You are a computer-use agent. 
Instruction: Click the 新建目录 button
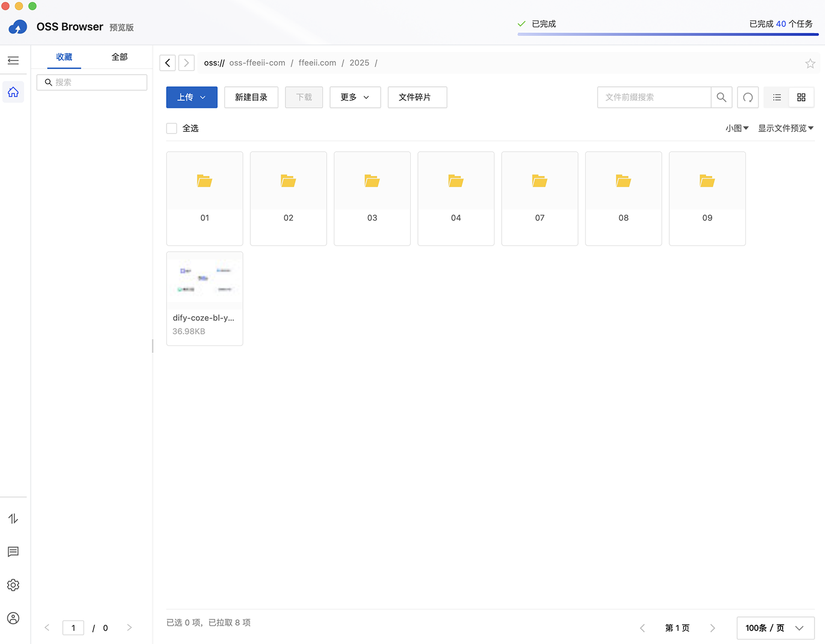pyautogui.click(x=251, y=97)
